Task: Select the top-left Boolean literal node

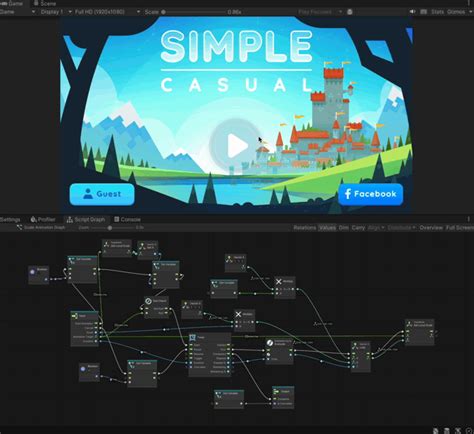Action: pyautogui.click(x=39, y=275)
